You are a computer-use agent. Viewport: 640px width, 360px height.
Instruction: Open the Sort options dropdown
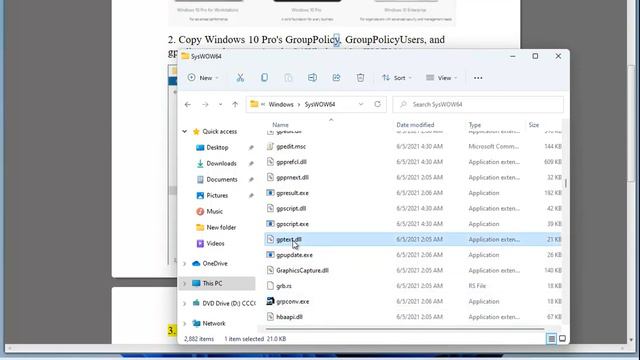tap(397, 78)
